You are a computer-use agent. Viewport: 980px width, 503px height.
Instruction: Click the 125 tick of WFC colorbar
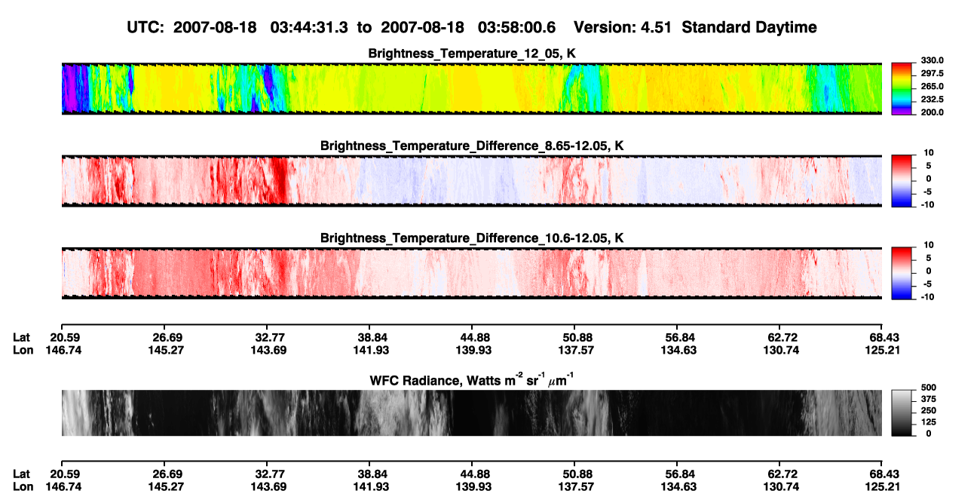click(929, 422)
